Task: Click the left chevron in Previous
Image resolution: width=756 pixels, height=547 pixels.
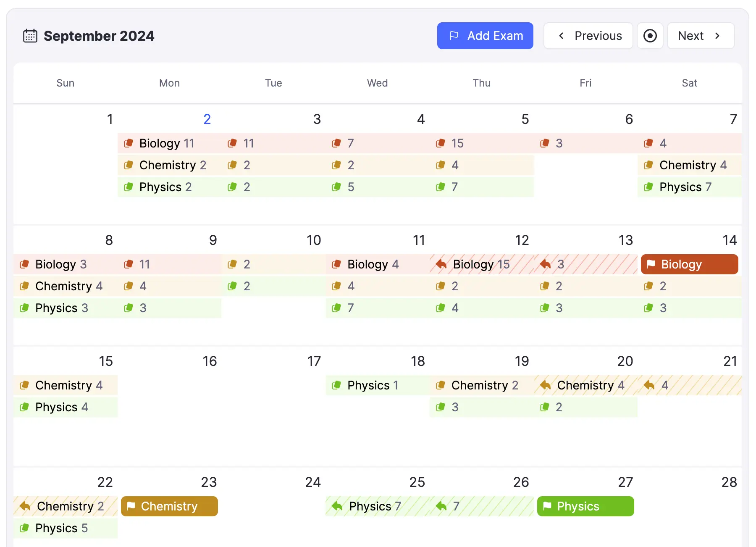Action: pos(561,36)
